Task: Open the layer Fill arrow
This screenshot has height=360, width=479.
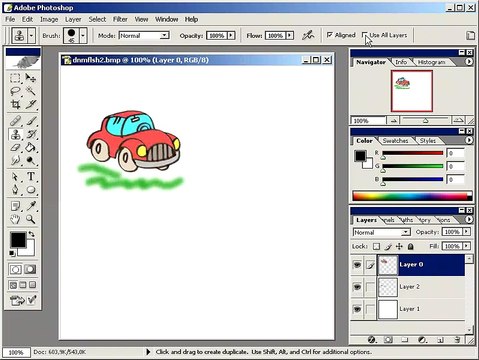Action: coord(466,246)
